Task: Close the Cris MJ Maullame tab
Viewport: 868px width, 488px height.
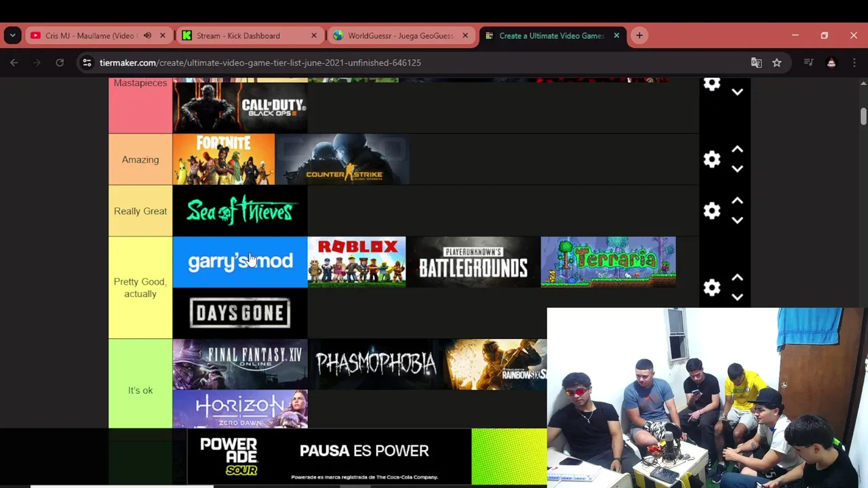Action: coord(163,35)
